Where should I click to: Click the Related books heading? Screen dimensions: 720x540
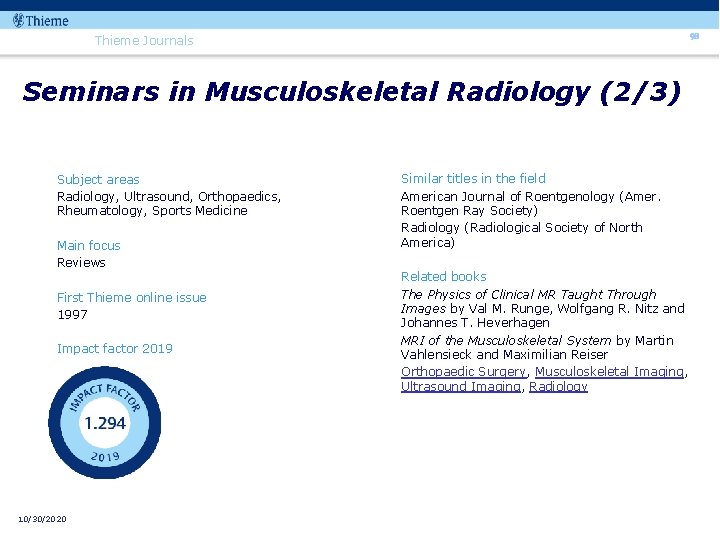(x=444, y=276)
